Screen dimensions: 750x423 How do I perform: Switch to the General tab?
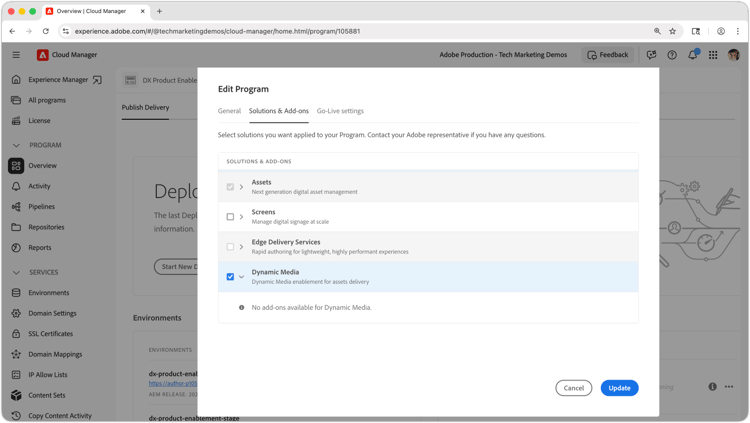[229, 111]
